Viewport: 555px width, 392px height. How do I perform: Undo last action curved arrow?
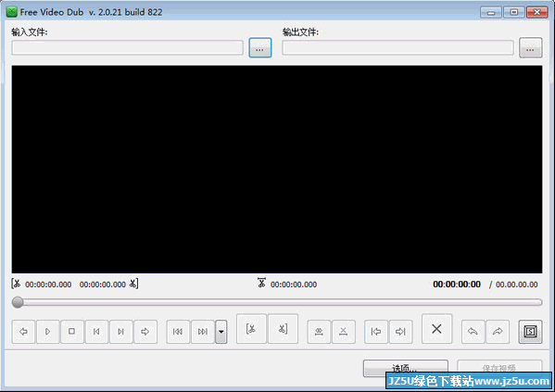473,332
